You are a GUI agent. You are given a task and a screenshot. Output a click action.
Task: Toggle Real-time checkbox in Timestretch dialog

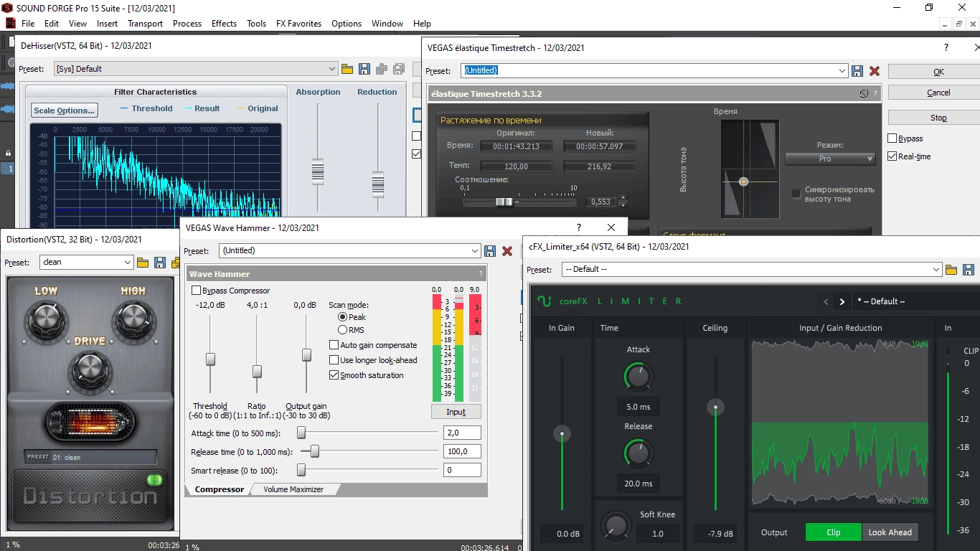pyautogui.click(x=892, y=156)
